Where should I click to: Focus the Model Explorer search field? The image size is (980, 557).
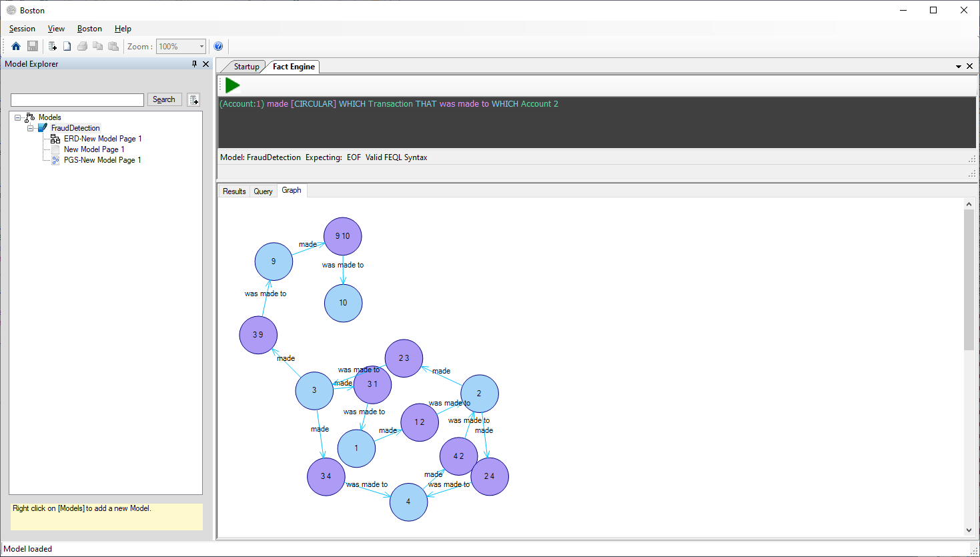pyautogui.click(x=77, y=100)
